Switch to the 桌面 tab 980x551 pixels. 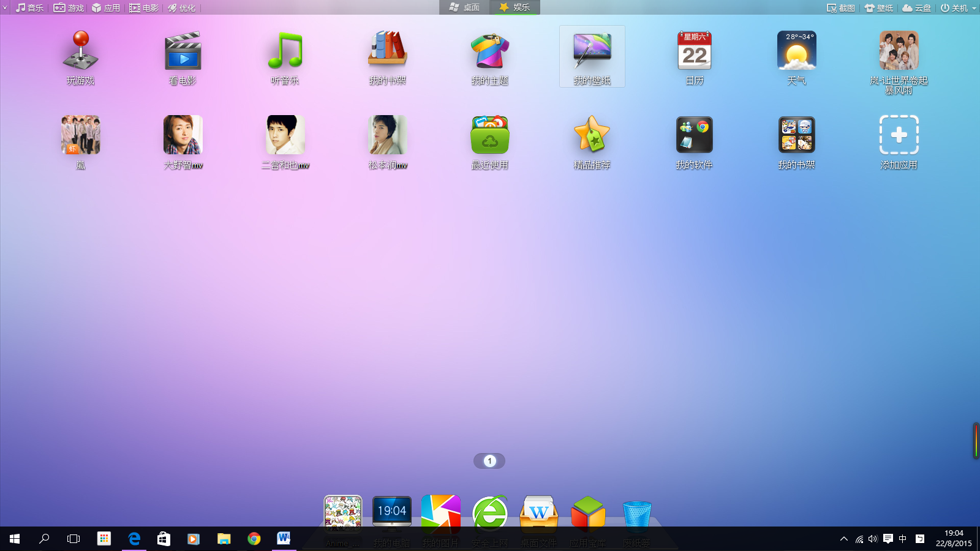click(464, 7)
